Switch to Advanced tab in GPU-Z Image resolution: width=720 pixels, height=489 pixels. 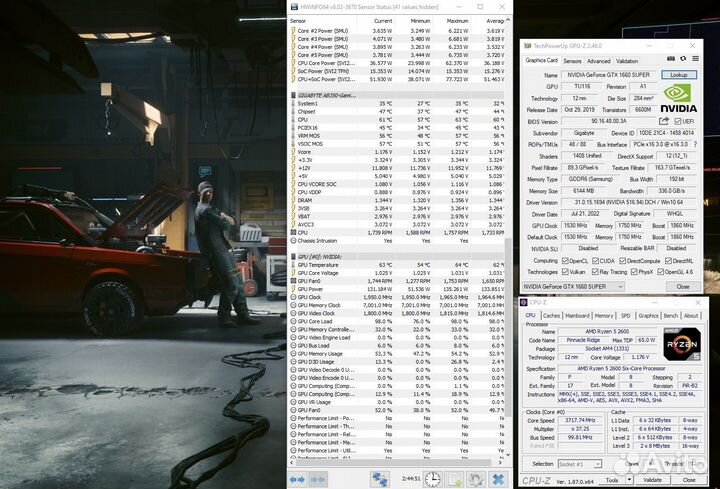click(x=599, y=61)
